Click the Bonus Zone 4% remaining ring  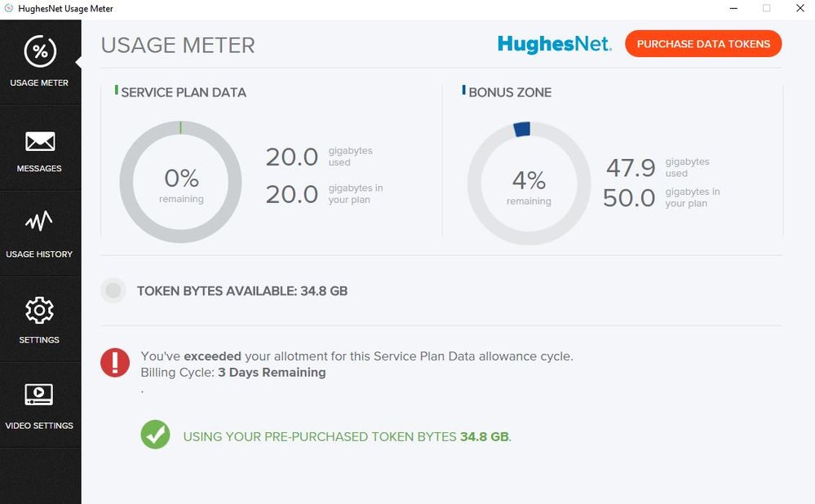point(529,183)
